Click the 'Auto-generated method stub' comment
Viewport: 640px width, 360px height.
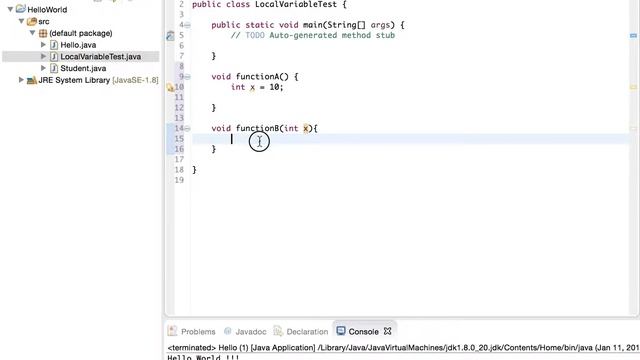pyautogui.click(x=332, y=36)
